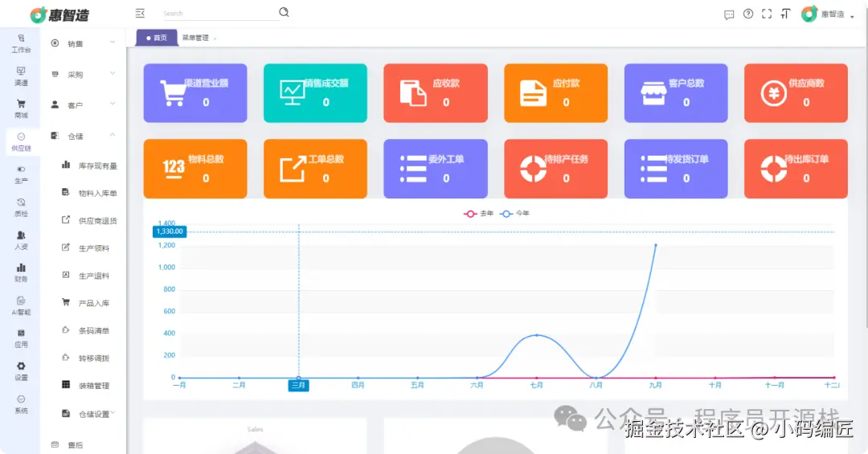The image size is (868, 454).
Task: Click the 123 icon on 物料总数 card
Action: [x=174, y=168]
